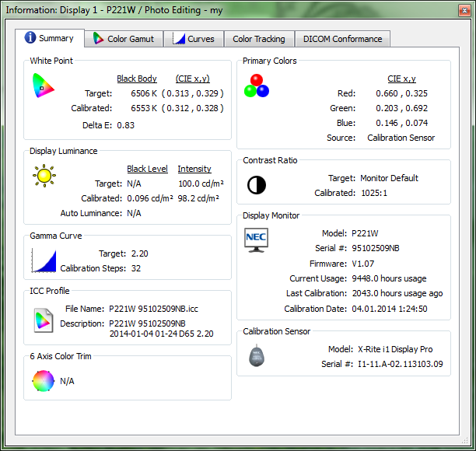Click the Black Level column header
The width and height of the screenshot is (476, 451).
pyautogui.click(x=147, y=169)
